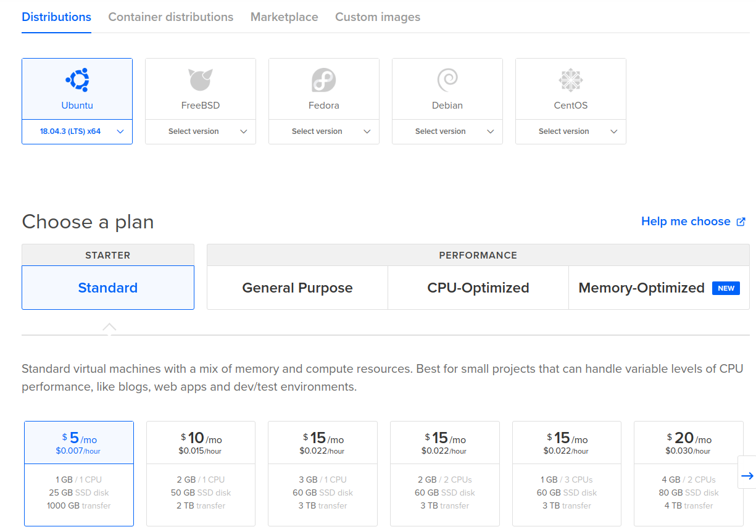Pick the Fedora logo icon
This screenshot has height=532, width=756.
tap(324, 80)
